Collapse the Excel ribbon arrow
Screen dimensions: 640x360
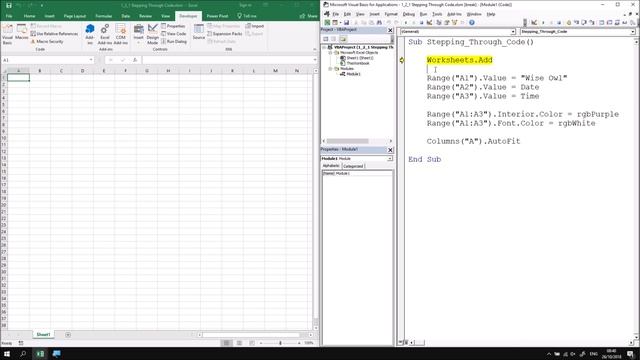click(x=314, y=49)
